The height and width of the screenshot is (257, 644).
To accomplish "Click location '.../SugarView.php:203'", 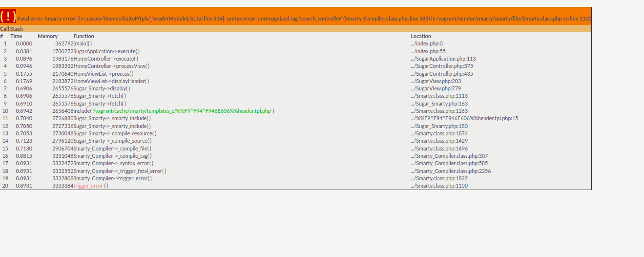I will click(436, 81).
